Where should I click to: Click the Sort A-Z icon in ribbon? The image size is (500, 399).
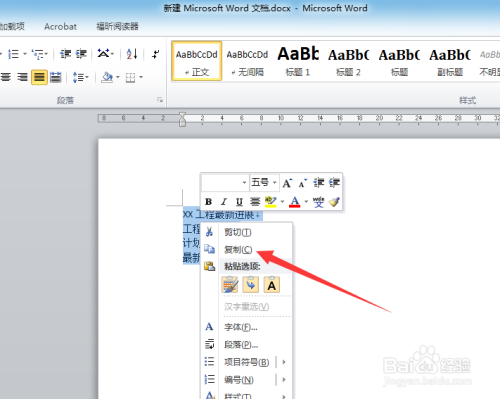[132, 54]
